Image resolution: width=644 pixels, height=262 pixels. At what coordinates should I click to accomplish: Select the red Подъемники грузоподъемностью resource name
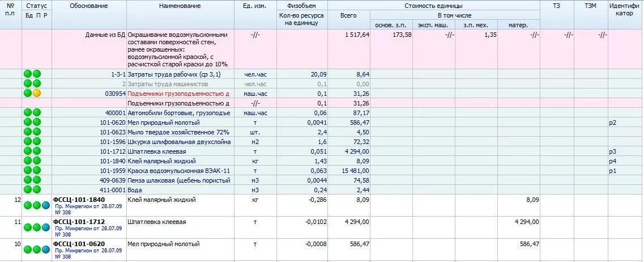pyautogui.click(x=178, y=93)
